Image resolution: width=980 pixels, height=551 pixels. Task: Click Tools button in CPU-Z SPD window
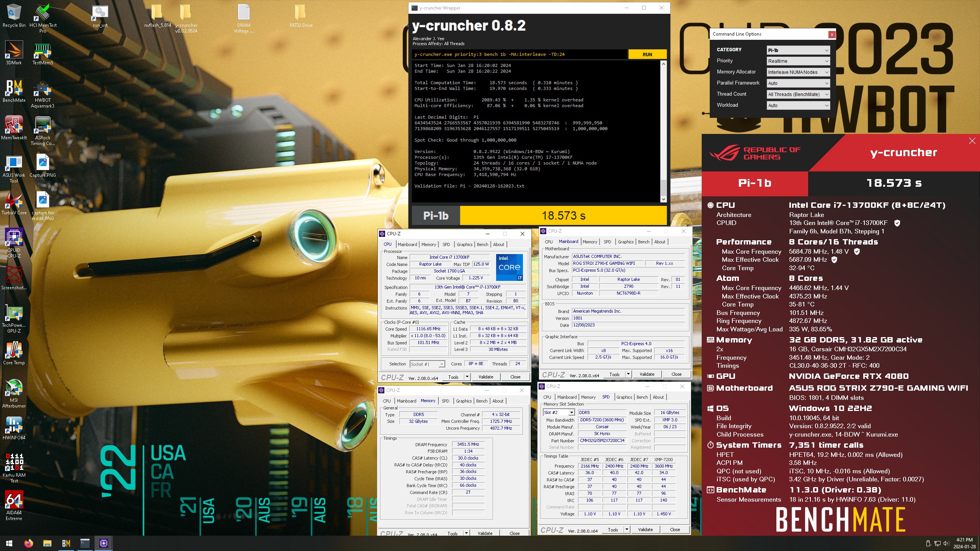tap(613, 530)
